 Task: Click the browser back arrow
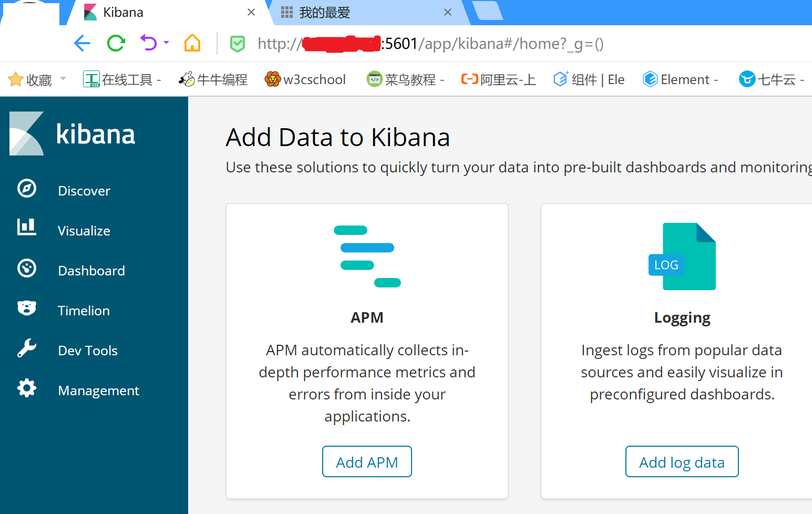pos(83,43)
